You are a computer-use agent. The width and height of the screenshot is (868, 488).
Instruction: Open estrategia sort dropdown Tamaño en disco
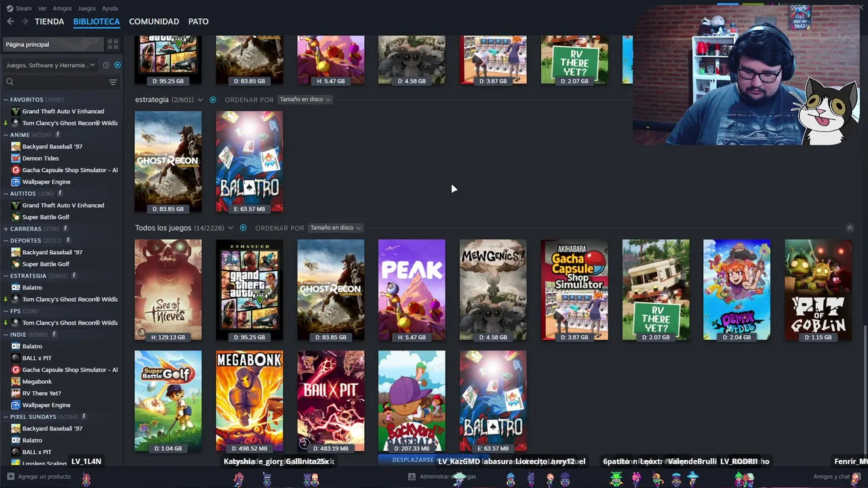pos(304,100)
